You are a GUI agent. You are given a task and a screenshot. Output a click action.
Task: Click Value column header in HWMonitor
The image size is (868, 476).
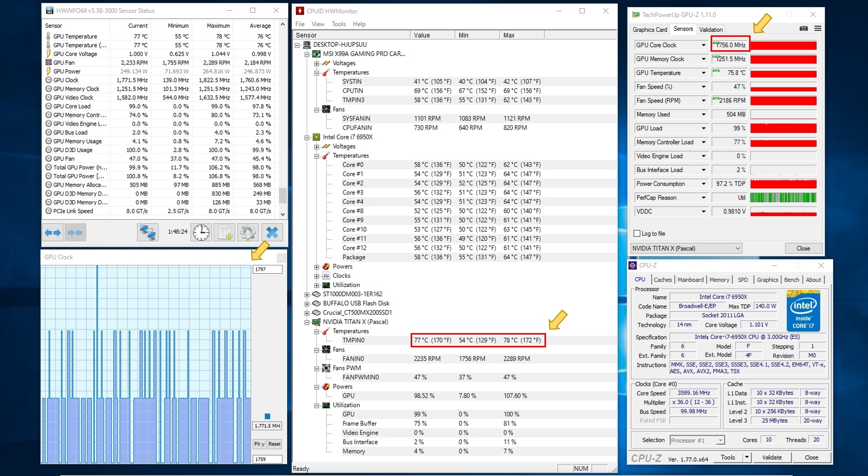pos(432,35)
